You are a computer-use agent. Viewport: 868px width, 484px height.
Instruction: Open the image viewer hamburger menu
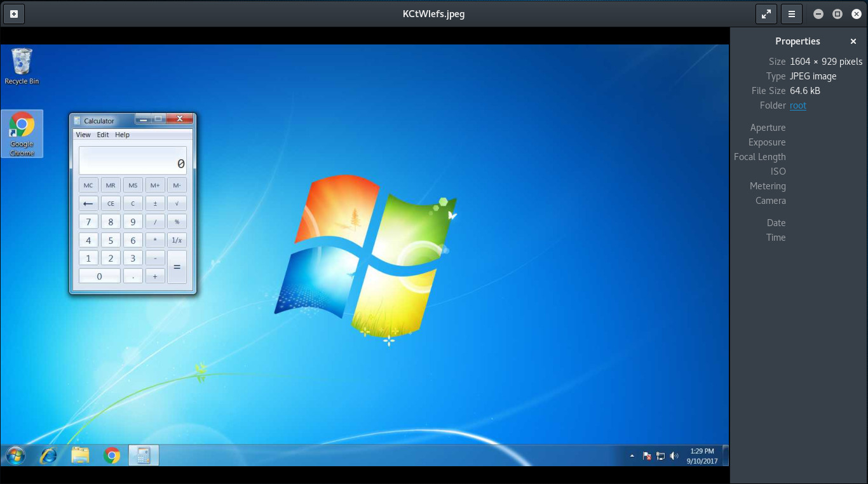coord(792,14)
